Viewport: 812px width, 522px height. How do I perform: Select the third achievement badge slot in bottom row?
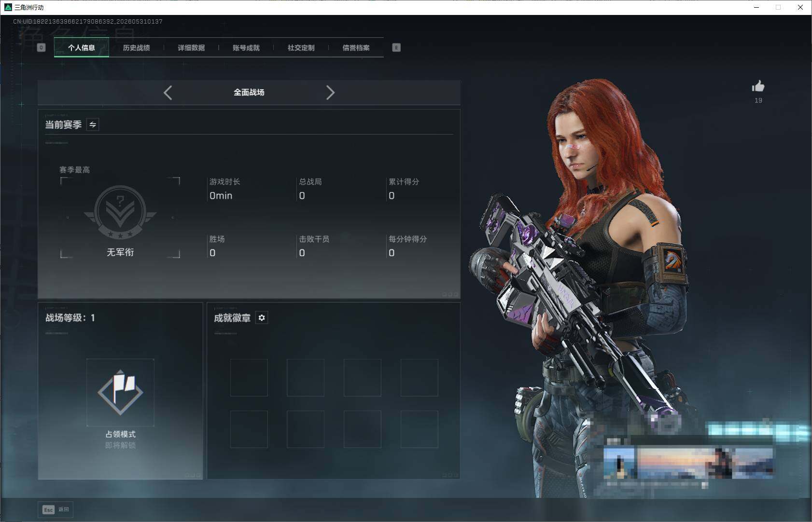pyautogui.click(x=363, y=429)
